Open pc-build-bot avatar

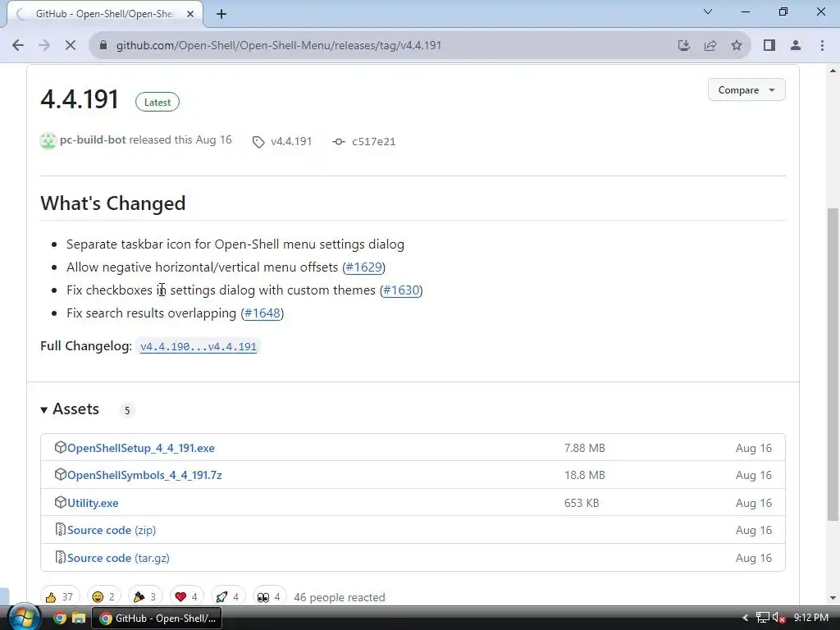[x=48, y=141]
